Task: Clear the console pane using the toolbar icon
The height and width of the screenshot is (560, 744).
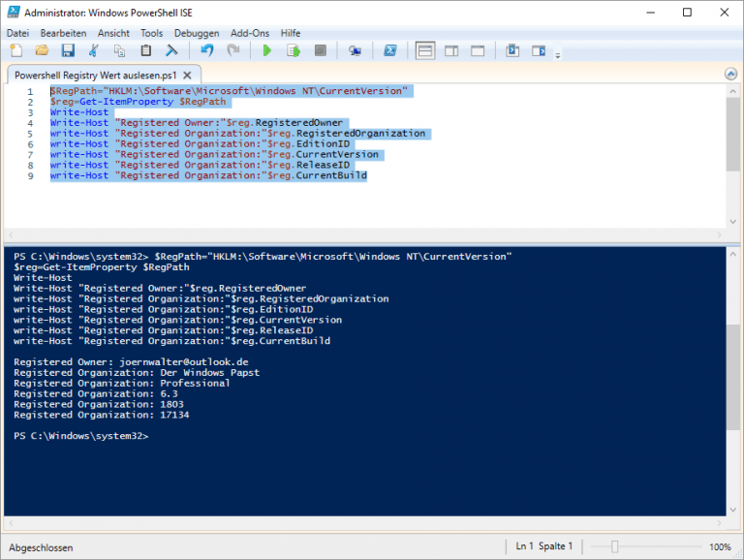Action: (171, 50)
